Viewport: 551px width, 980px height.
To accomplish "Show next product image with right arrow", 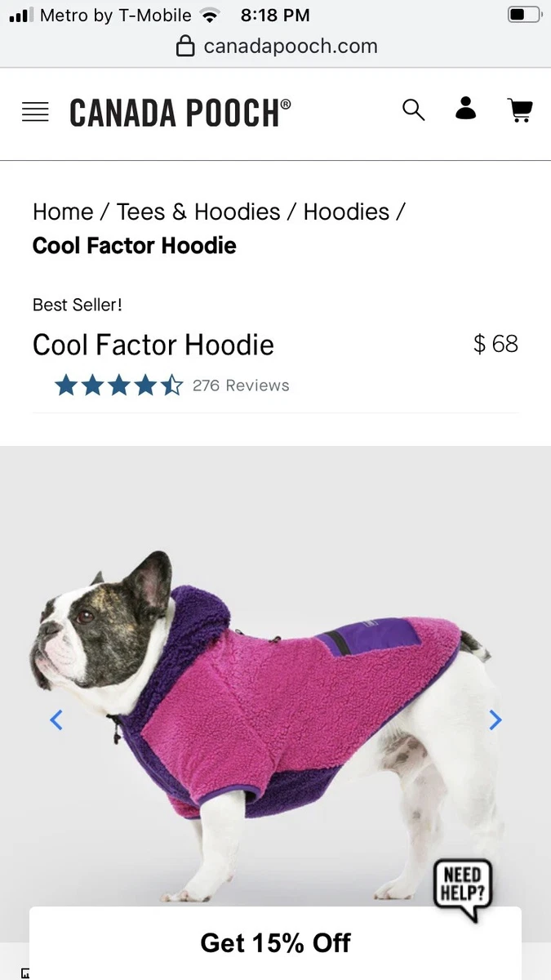I will point(495,719).
